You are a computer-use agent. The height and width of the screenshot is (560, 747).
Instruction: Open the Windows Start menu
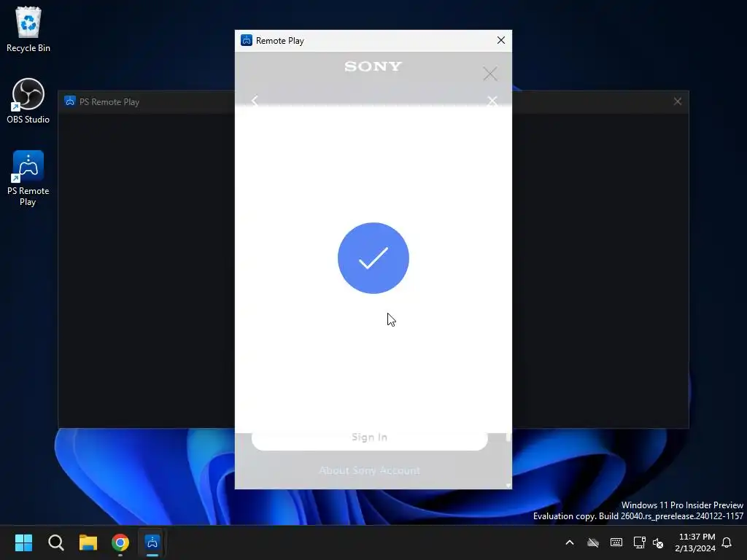[23, 542]
